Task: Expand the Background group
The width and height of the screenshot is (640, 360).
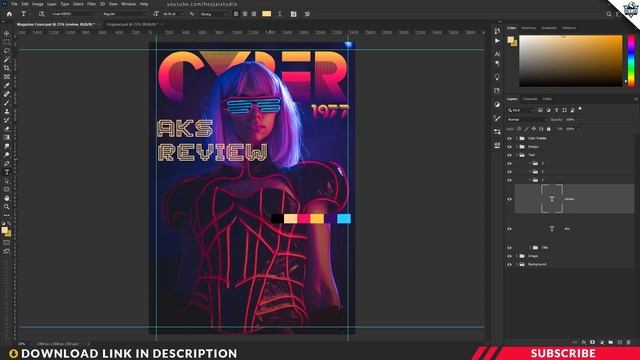Action: pos(517,264)
